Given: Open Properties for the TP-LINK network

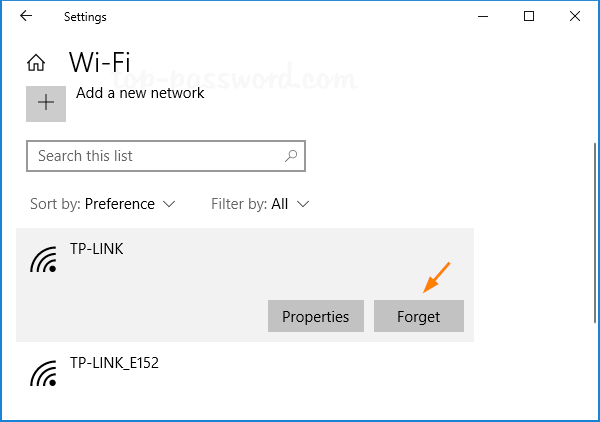Looking at the screenshot, I should pos(315,317).
